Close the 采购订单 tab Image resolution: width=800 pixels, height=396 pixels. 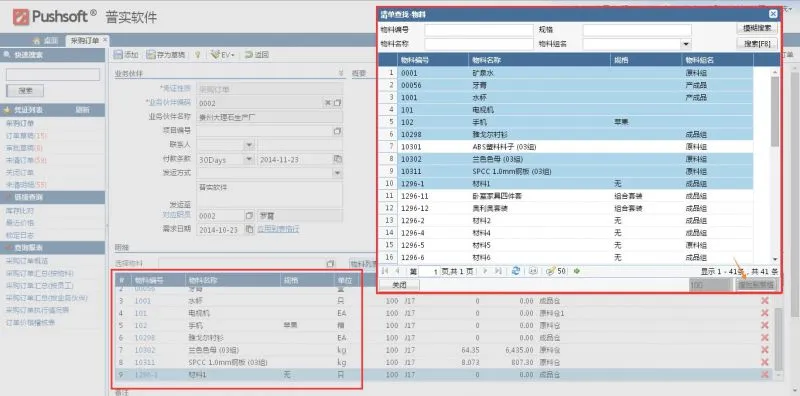pos(105,39)
